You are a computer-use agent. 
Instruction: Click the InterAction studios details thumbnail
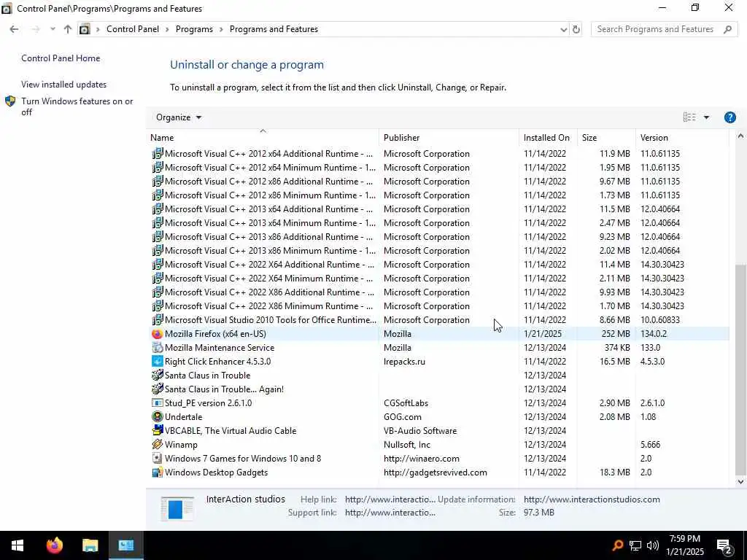point(177,507)
